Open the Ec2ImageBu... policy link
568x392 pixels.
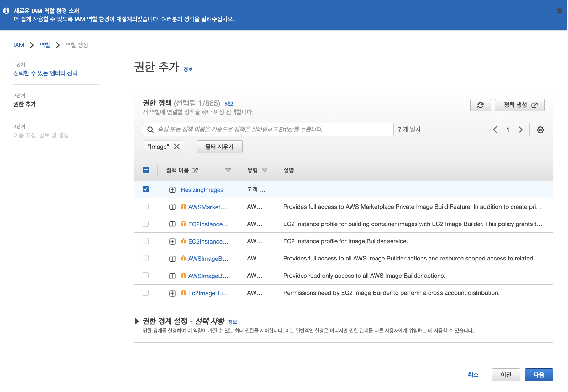point(208,293)
